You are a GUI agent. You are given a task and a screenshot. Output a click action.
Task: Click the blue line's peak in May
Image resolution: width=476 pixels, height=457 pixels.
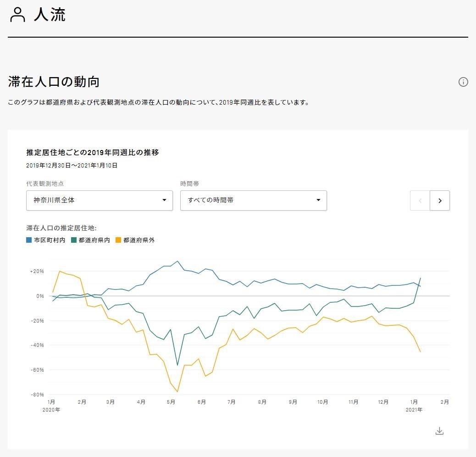[x=177, y=261]
